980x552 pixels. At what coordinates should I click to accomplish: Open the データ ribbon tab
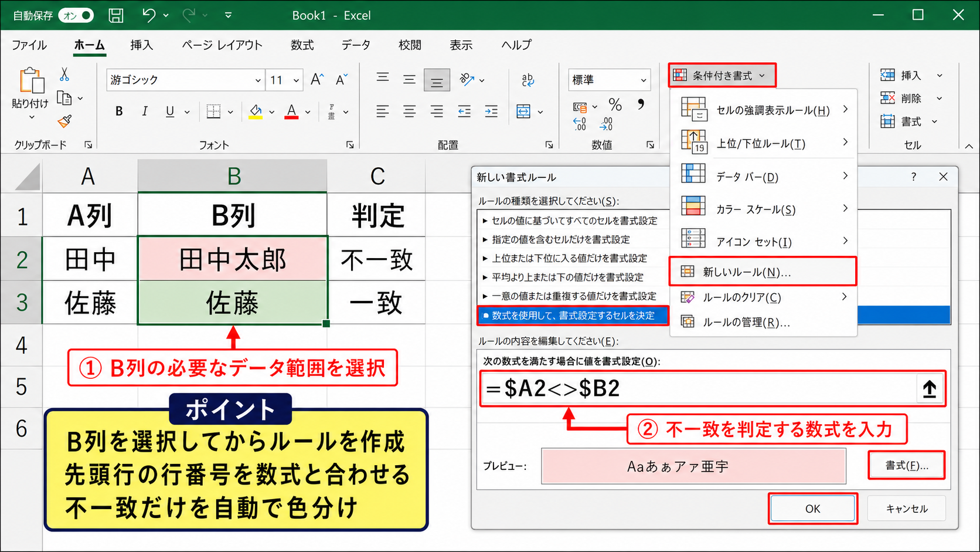pyautogui.click(x=356, y=45)
